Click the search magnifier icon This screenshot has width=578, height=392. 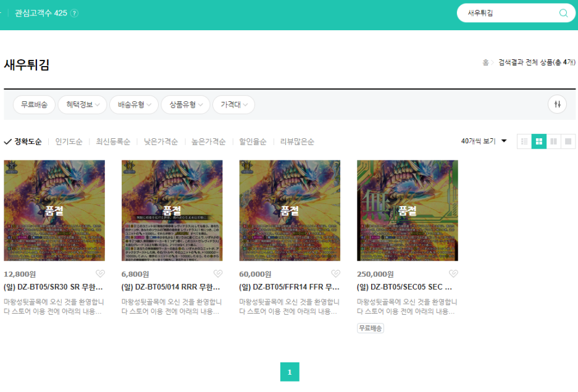tap(563, 13)
